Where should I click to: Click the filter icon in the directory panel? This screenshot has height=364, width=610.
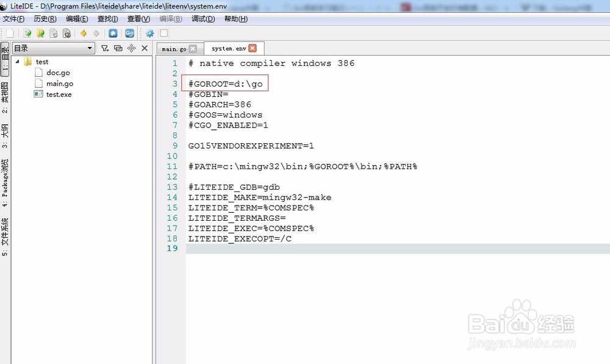(x=106, y=48)
